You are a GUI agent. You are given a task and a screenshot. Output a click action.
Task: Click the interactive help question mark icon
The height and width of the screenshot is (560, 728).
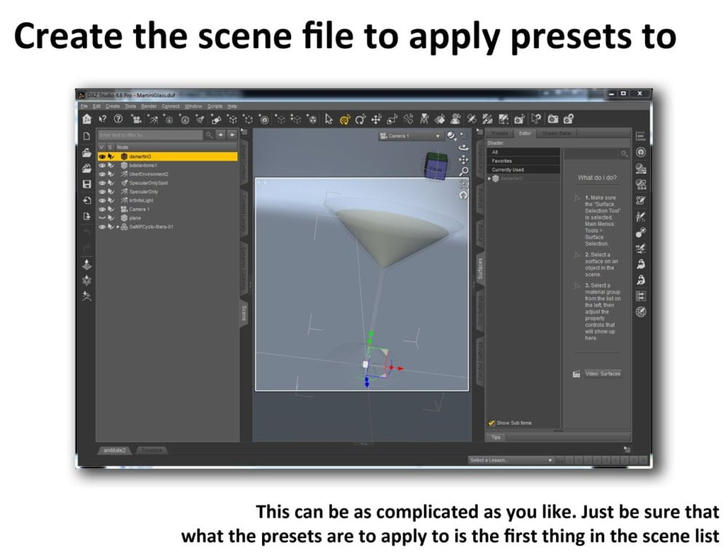pos(117,119)
